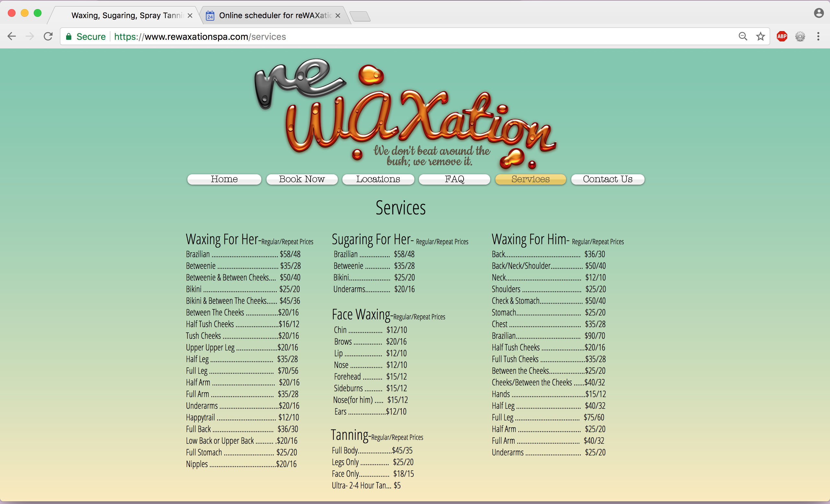Click the Lip $12/10 row

(370, 353)
